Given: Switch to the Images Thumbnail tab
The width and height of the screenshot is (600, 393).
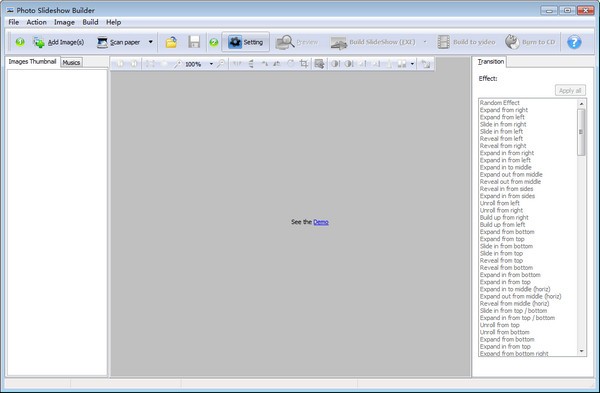Looking at the screenshot, I should click(33, 62).
